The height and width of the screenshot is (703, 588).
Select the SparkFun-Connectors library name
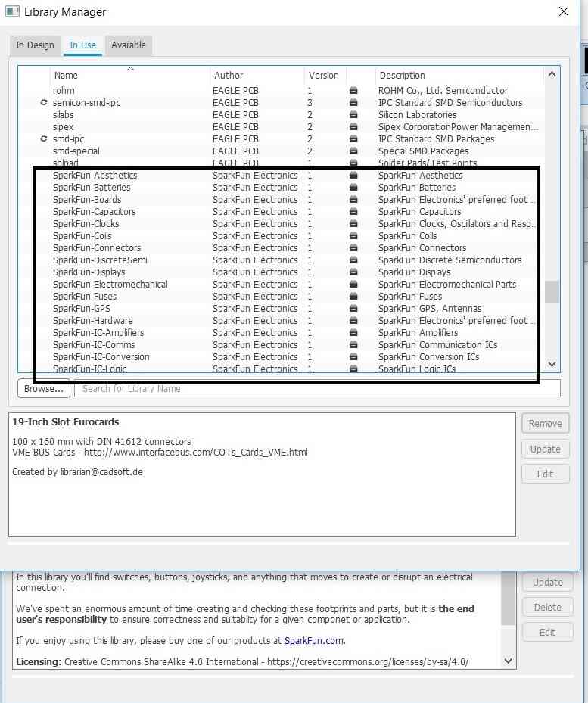pyautogui.click(x=97, y=248)
